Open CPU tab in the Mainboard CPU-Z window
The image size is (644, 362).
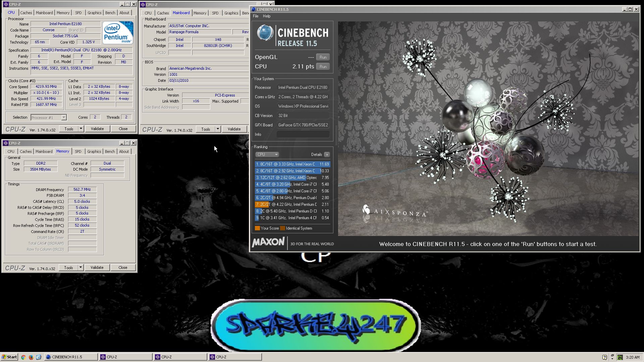tap(148, 13)
